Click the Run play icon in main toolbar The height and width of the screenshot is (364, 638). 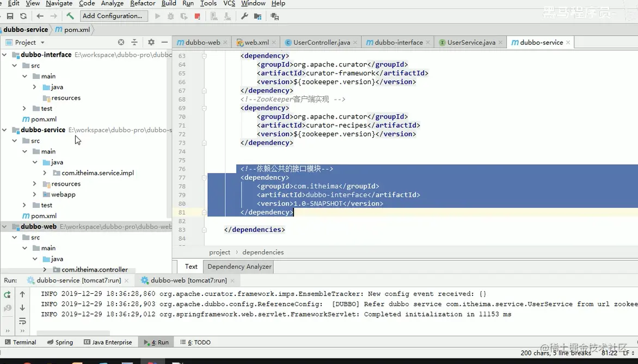[x=157, y=16]
